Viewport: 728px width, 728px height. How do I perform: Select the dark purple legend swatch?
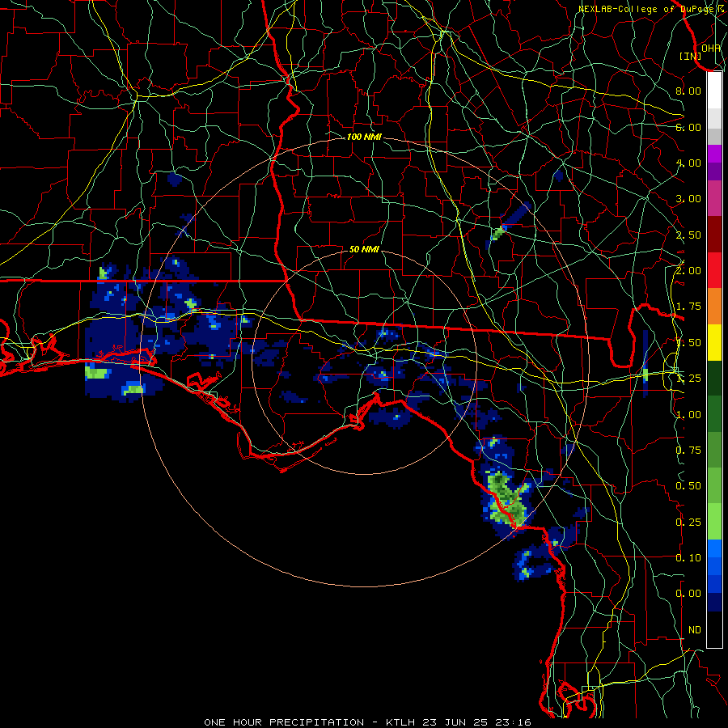(x=714, y=171)
